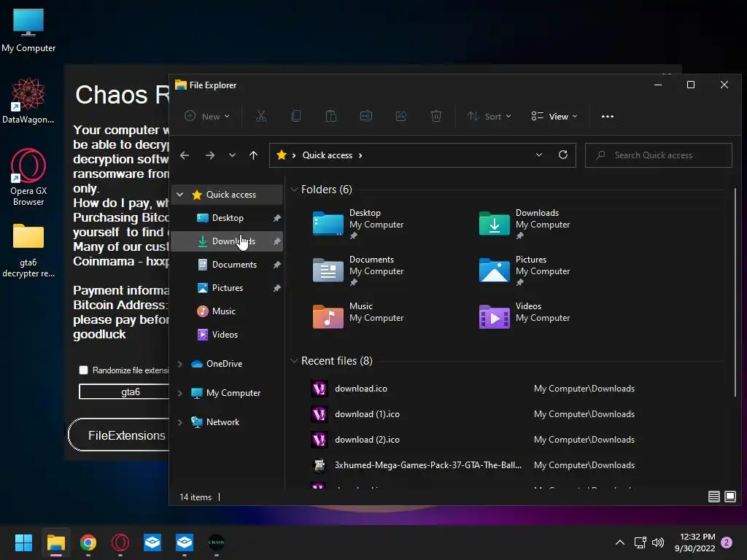Click the Delete trash icon

[436, 116]
